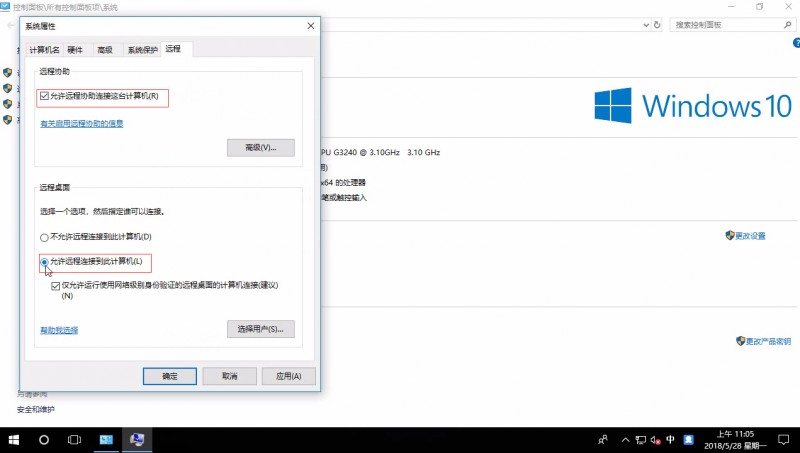
Task: Toggle network level authentication checkbox
Action: click(56, 286)
